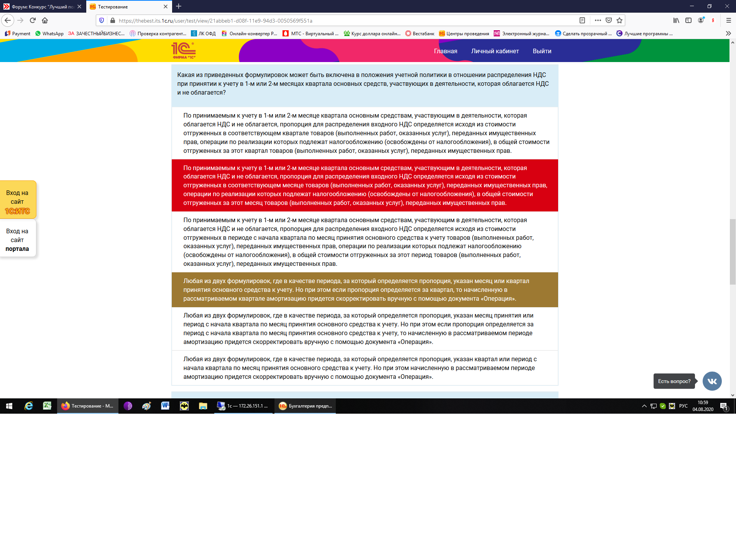Click Вход на сайт 1С:ИТС button

coord(17,200)
